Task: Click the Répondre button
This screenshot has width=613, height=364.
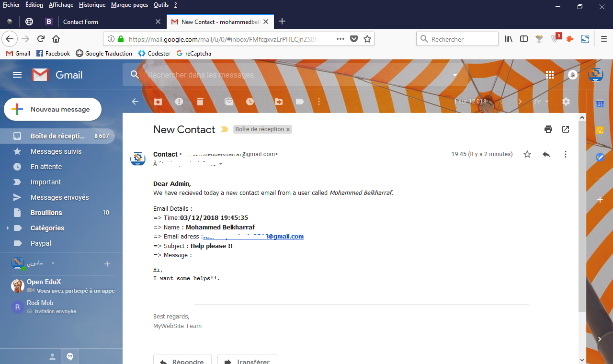Action: click(x=182, y=359)
